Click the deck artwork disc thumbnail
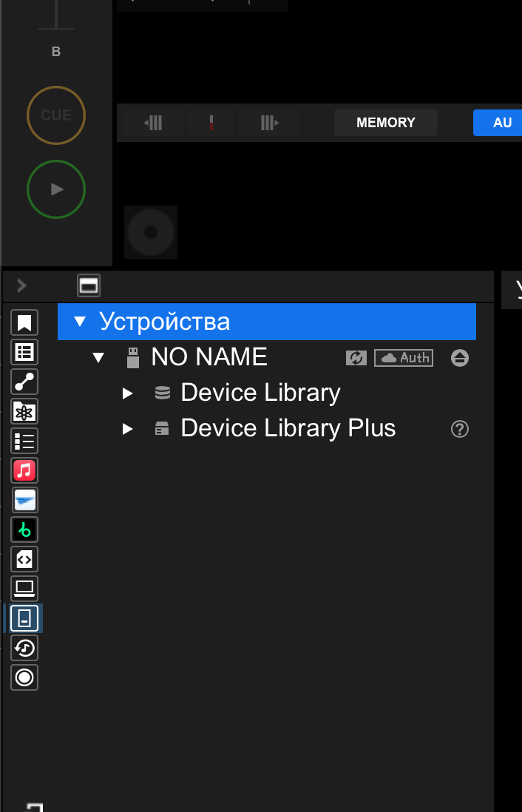The height and width of the screenshot is (812, 522). tap(151, 232)
